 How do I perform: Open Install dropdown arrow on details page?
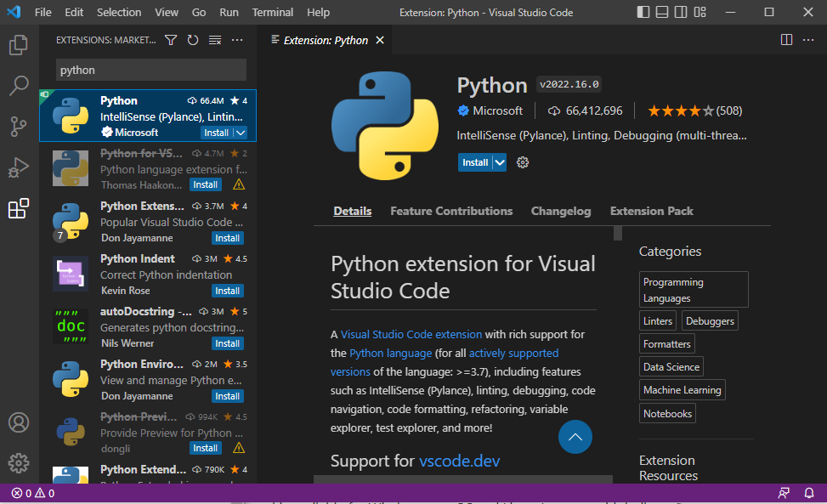click(500, 162)
